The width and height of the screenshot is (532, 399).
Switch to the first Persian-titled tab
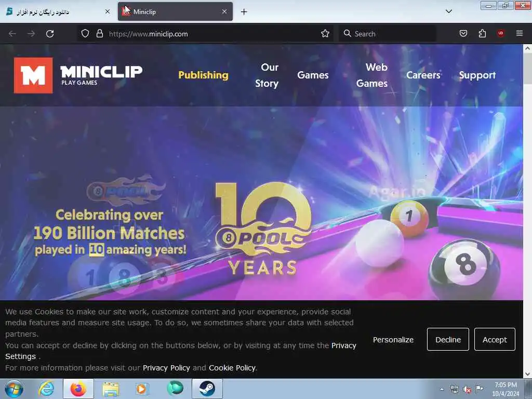click(x=58, y=11)
